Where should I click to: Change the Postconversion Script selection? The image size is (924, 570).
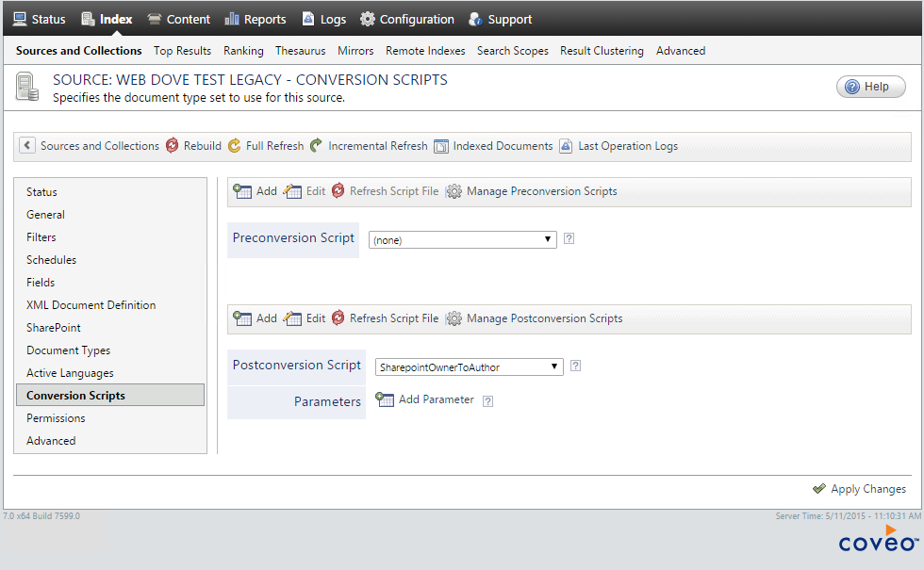469,366
